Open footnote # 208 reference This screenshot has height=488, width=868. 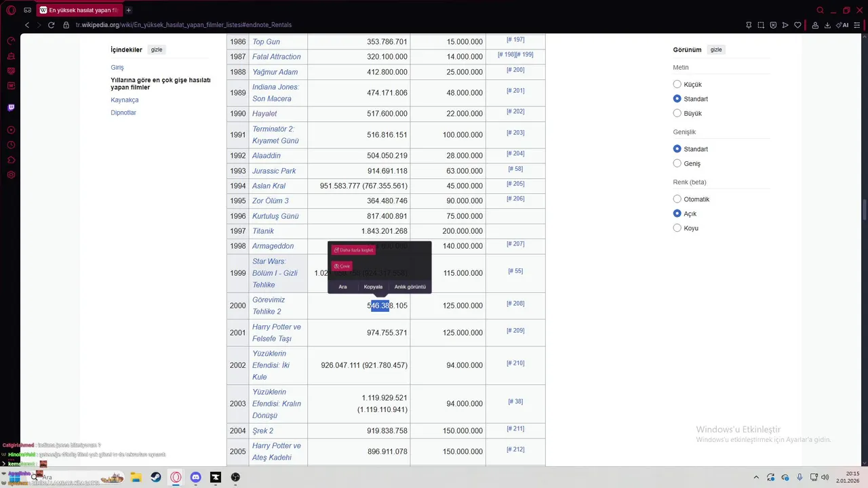tap(515, 304)
